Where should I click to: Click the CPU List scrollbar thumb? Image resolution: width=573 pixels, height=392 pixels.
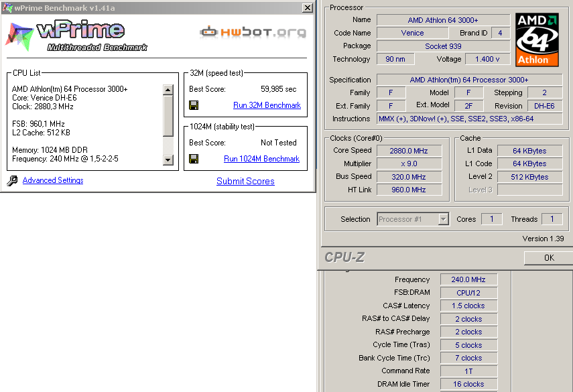[168, 115]
